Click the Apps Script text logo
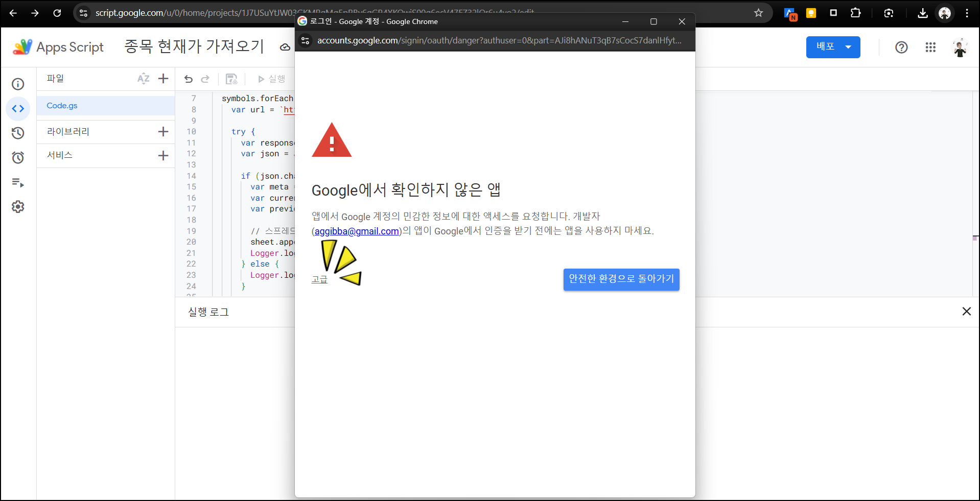Viewport: 980px width, 501px height. click(x=70, y=47)
